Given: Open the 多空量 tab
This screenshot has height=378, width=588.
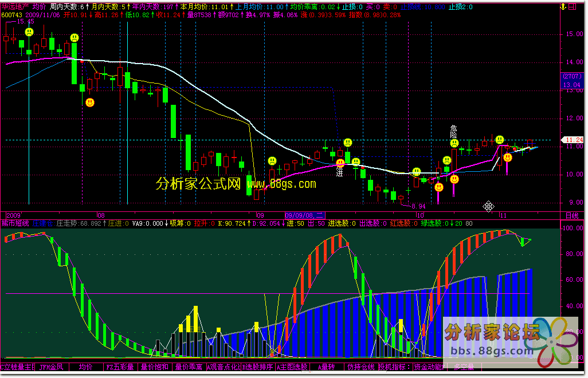Looking at the screenshot, I should point(464,367).
